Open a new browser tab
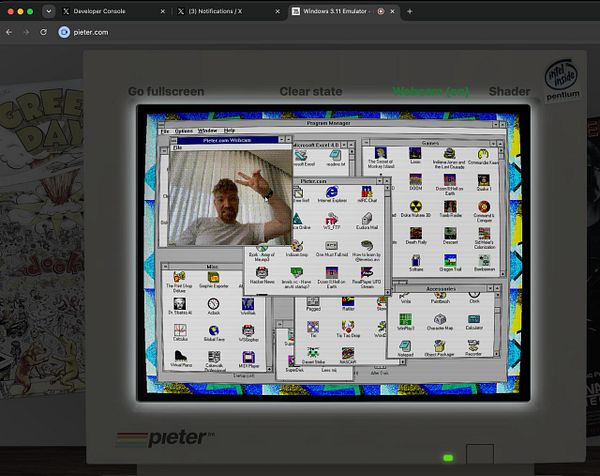The width and height of the screenshot is (600, 476). [409, 11]
